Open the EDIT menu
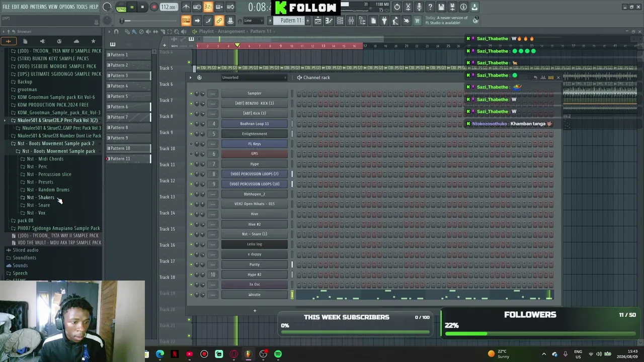Screen dimensions: 644x362 [16, 7]
